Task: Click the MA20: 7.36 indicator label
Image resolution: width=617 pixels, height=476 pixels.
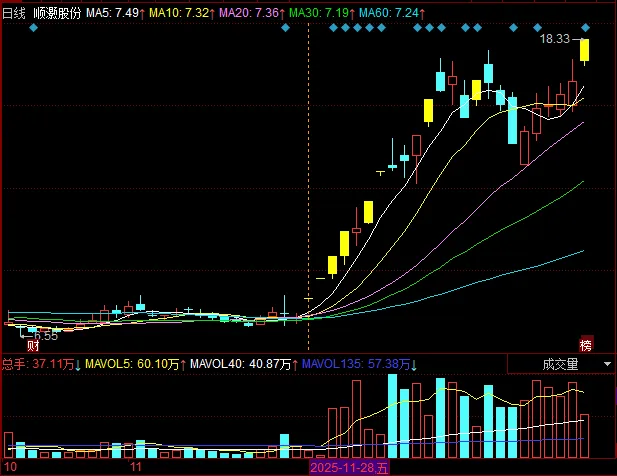Action: (252, 13)
